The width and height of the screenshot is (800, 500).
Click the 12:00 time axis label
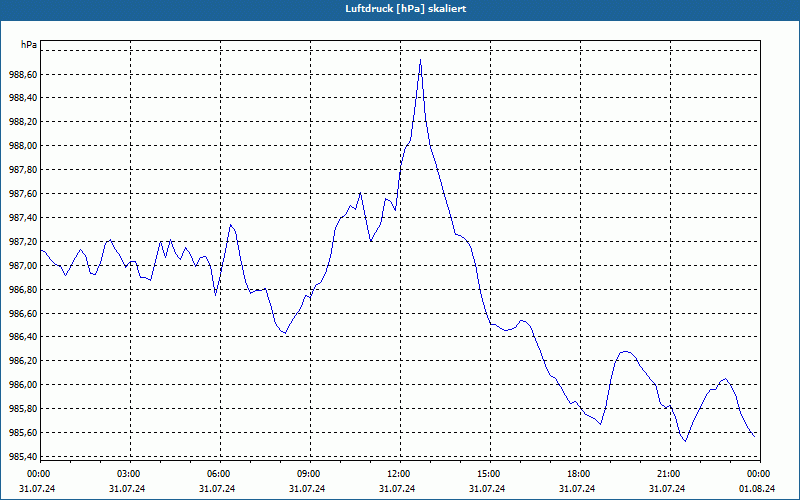(399, 474)
